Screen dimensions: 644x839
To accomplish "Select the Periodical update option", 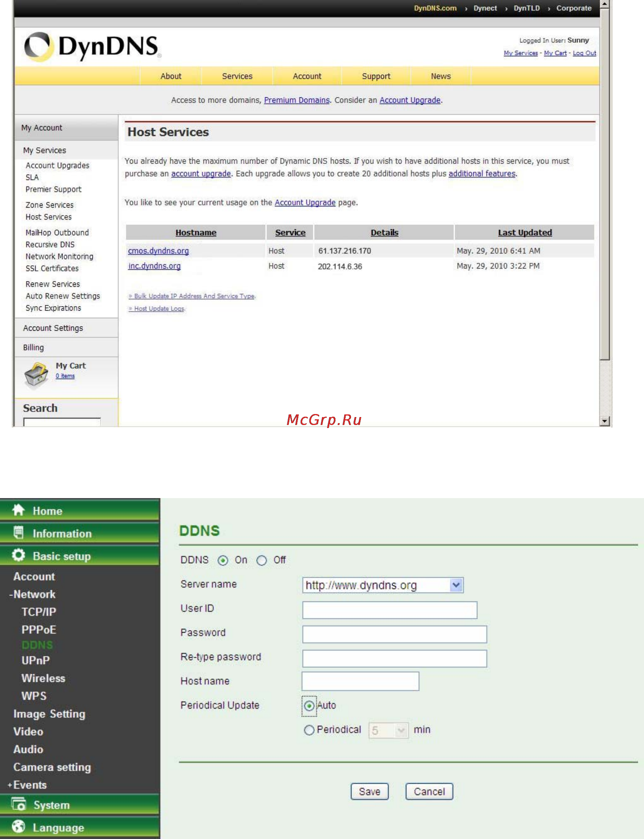I will coord(309,730).
